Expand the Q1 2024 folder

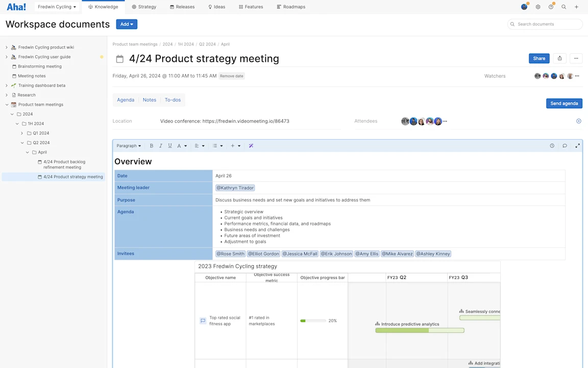point(22,133)
